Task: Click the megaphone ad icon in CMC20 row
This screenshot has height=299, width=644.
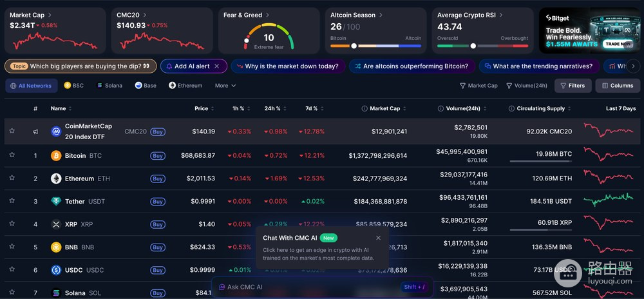Action: point(35,131)
